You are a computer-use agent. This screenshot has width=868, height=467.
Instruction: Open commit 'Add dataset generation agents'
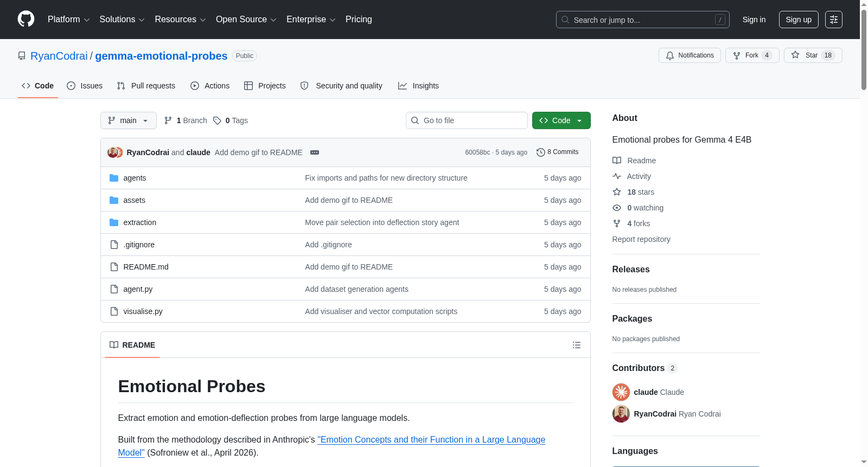click(x=356, y=289)
